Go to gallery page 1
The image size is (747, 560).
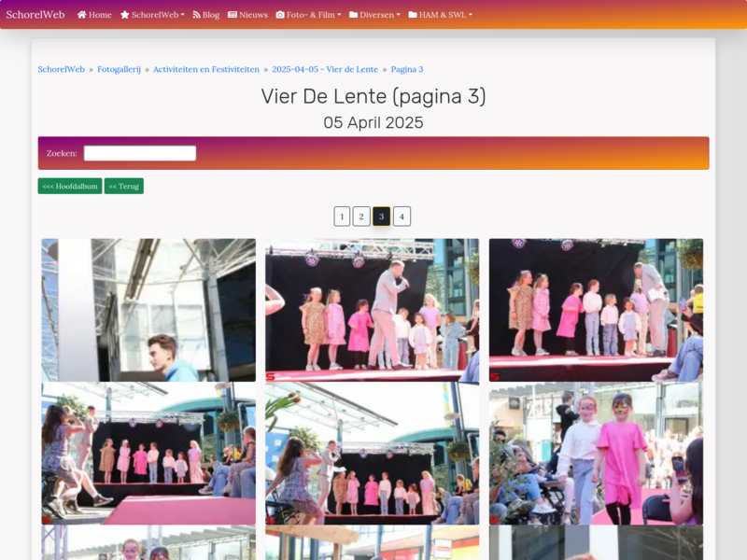(342, 217)
